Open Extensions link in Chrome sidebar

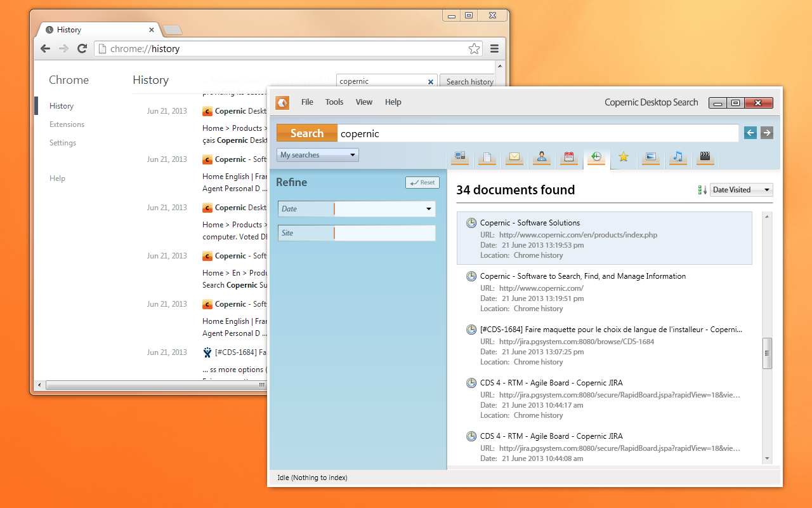coord(67,124)
